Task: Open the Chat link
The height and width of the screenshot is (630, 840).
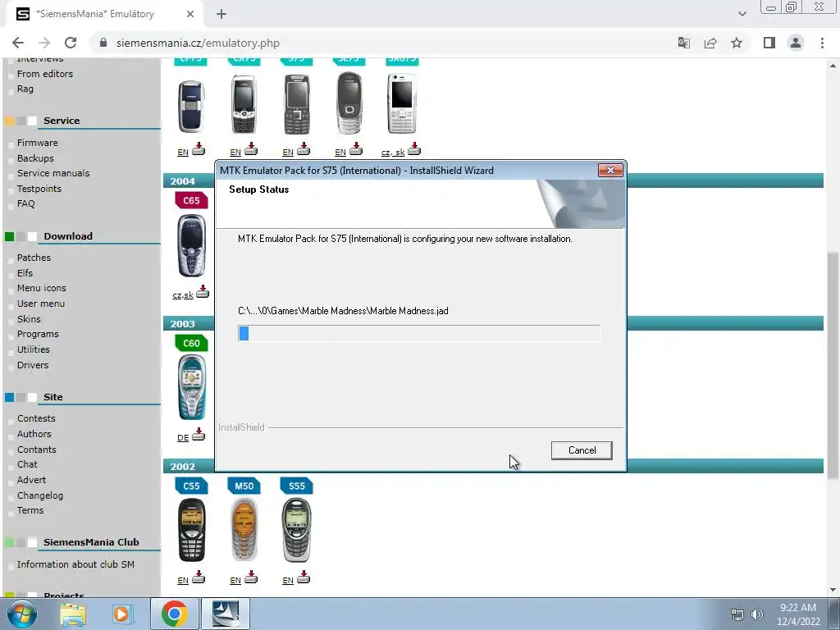Action: [x=27, y=464]
